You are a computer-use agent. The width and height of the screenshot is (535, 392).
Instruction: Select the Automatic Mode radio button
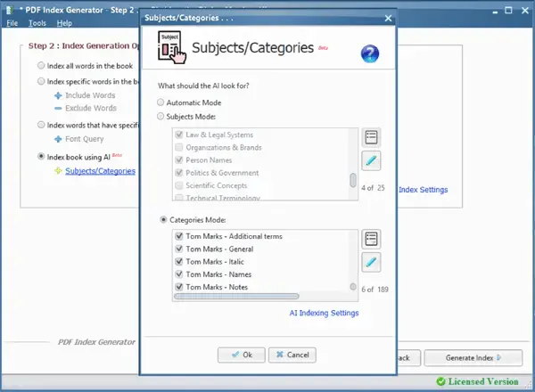pyautogui.click(x=160, y=102)
